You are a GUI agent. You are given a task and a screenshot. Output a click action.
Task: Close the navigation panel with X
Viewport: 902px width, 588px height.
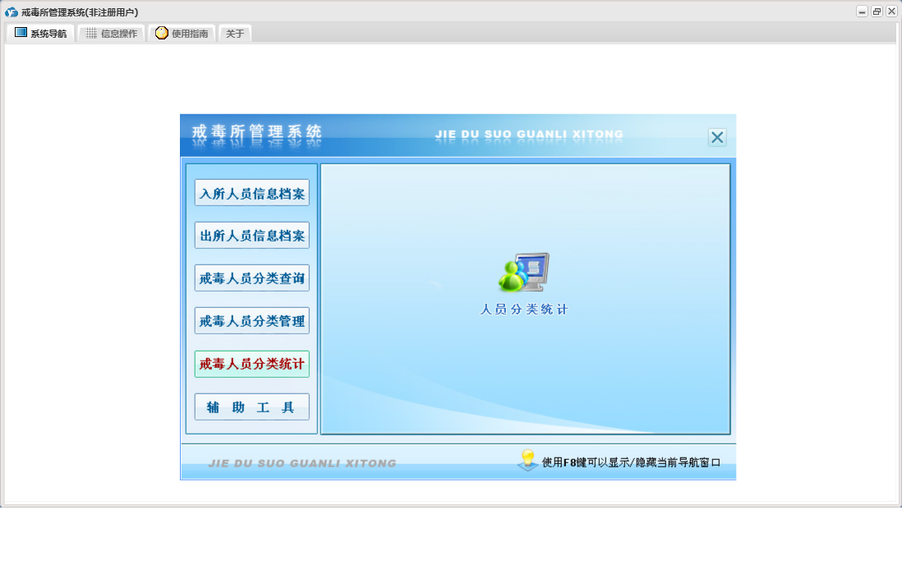click(717, 137)
